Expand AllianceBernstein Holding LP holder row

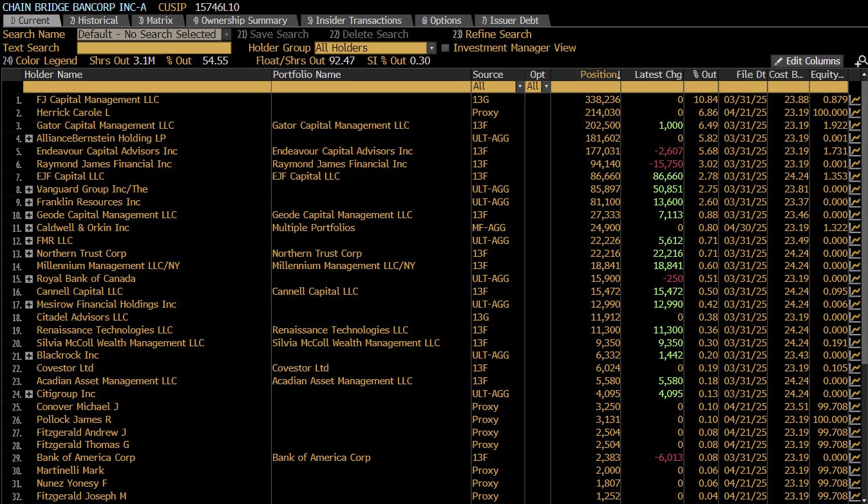click(29, 138)
